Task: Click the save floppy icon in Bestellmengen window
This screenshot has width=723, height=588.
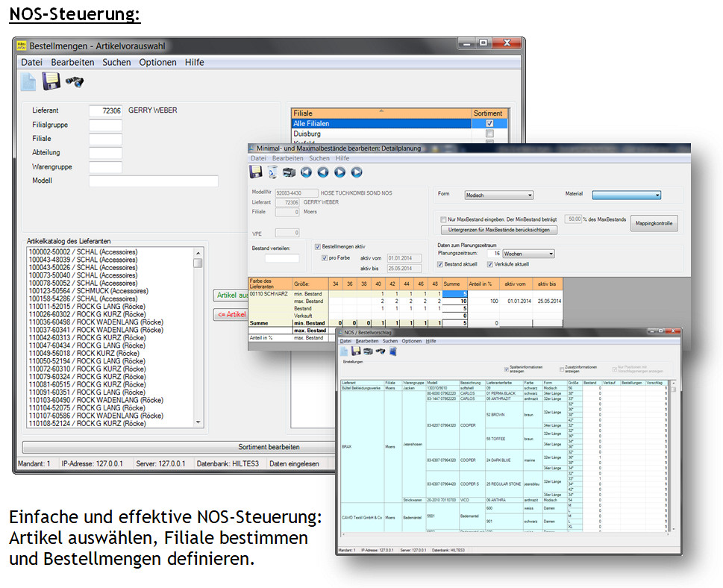Action: point(50,82)
